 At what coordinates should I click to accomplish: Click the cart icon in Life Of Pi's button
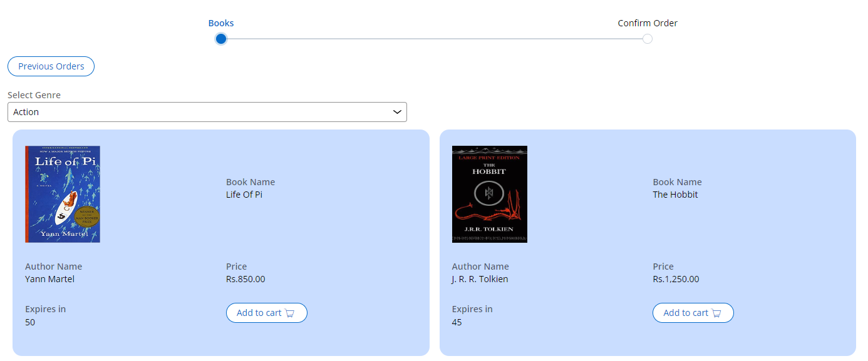(x=290, y=313)
